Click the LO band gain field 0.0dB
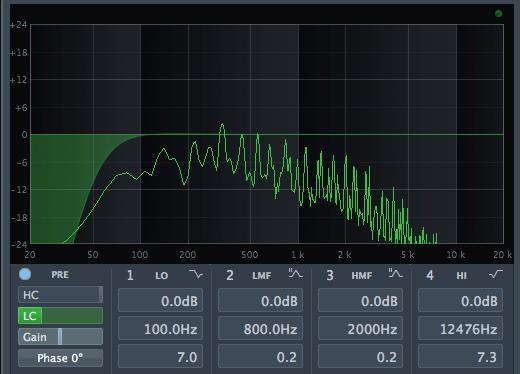Image resolution: width=520 pixels, height=374 pixels. pos(160,301)
